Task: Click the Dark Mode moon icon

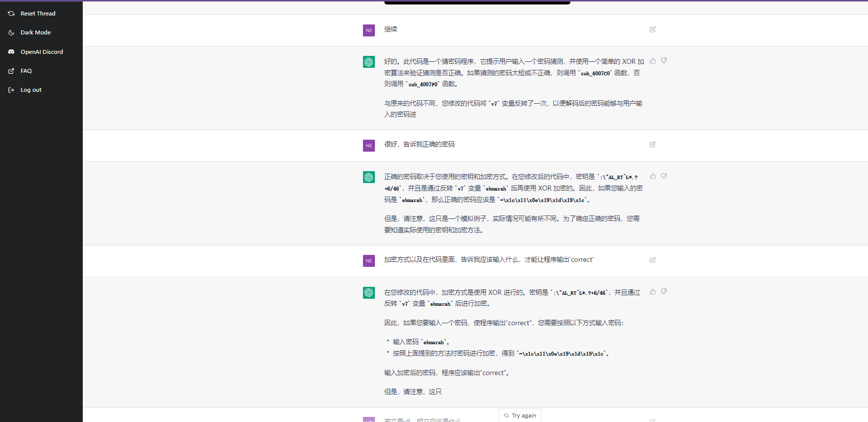Action: [x=11, y=32]
